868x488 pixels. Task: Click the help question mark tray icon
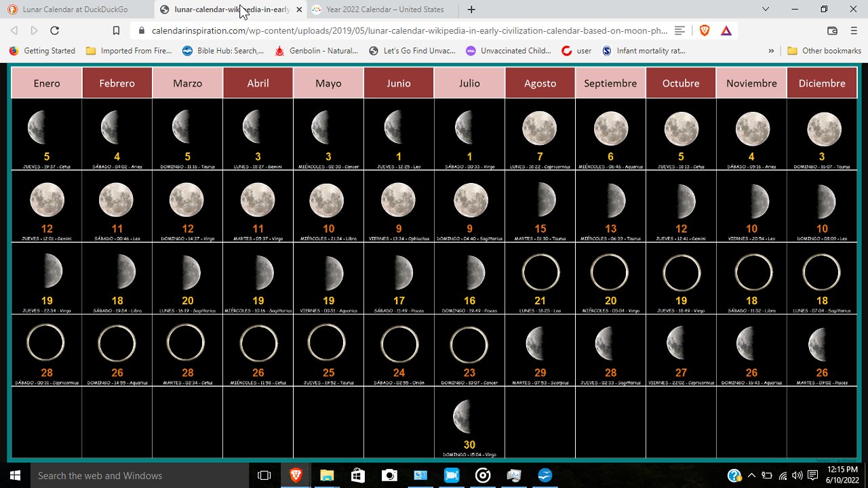734,476
